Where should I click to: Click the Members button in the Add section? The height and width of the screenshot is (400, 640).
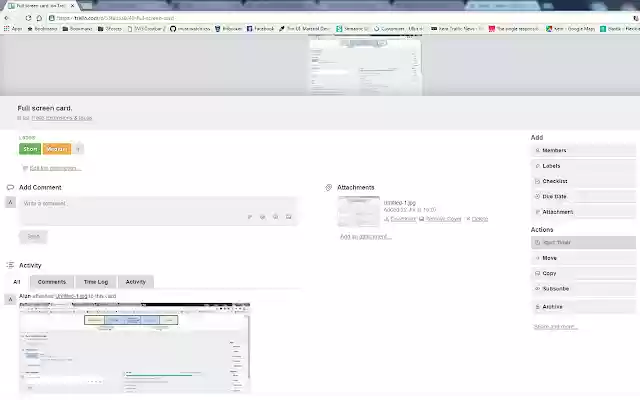(583, 150)
